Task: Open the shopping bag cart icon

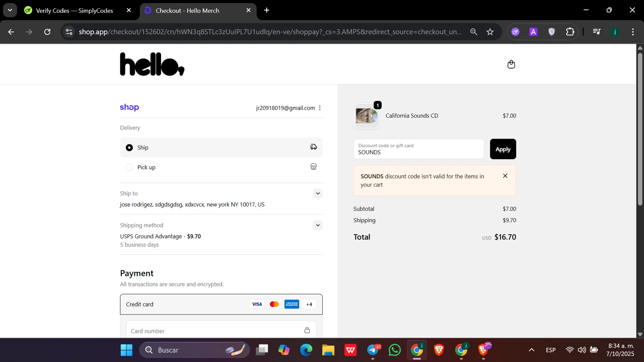Action: tap(511, 64)
